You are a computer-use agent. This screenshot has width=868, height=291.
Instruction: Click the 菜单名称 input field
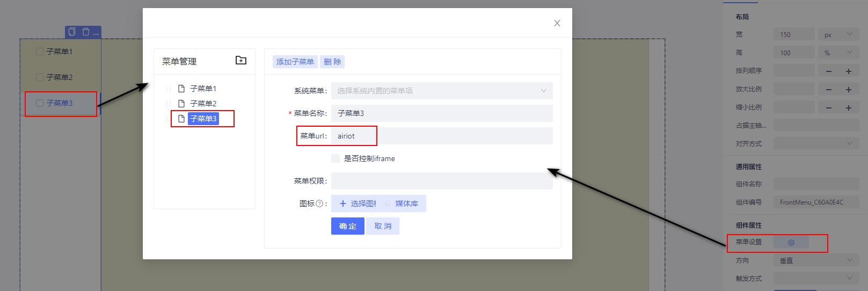click(x=442, y=113)
